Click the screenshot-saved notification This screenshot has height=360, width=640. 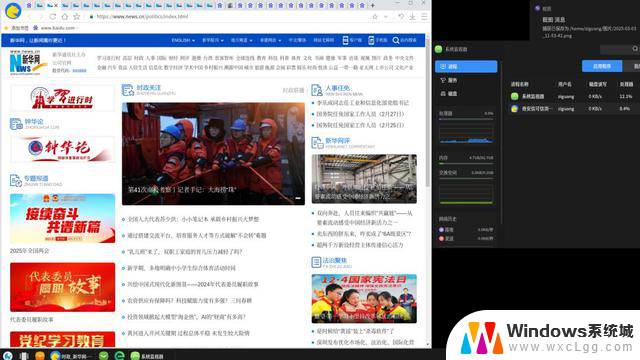tap(585, 21)
